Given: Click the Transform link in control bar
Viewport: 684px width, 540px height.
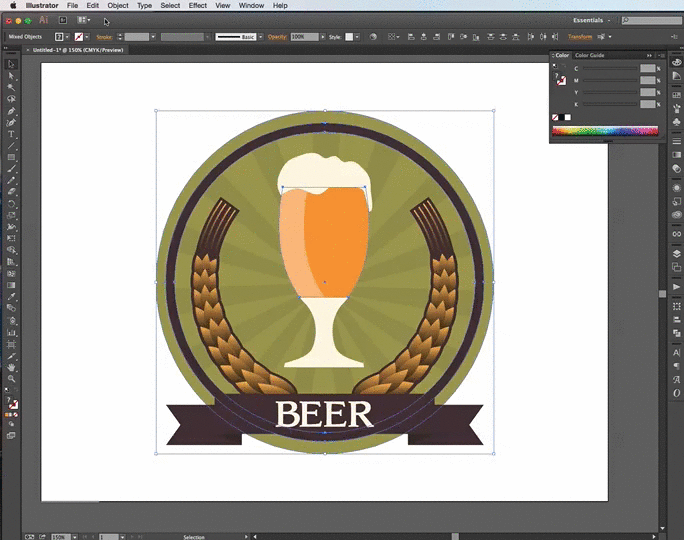Looking at the screenshot, I should tap(580, 37).
